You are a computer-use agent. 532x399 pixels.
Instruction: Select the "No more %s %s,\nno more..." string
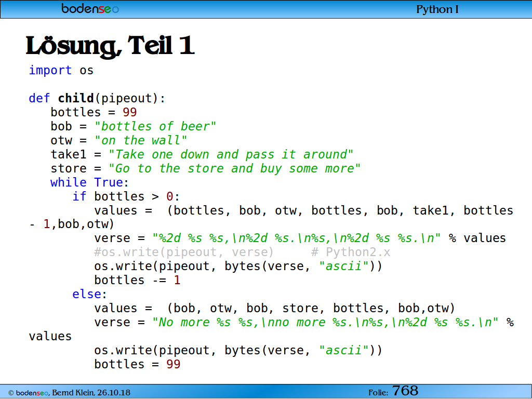pyautogui.click(x=325, y=322)
